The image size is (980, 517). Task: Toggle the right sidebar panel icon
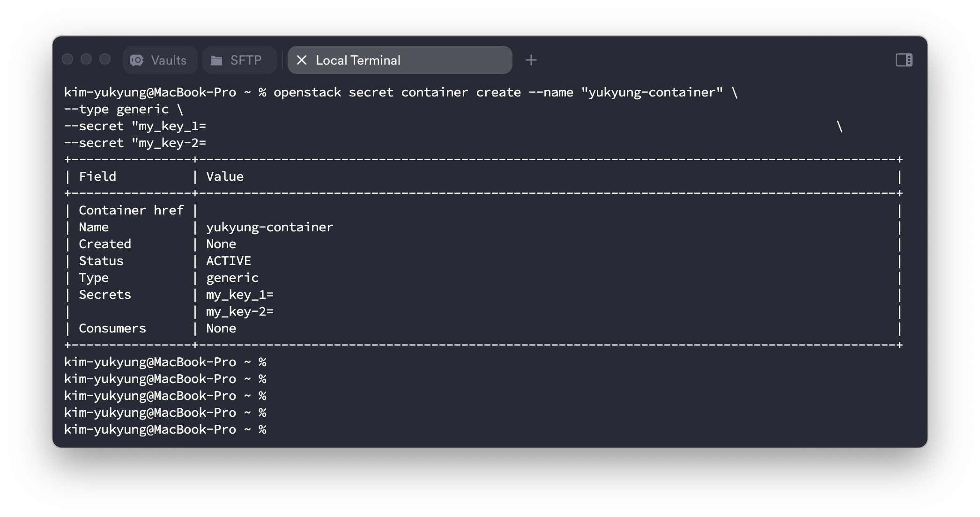(x=904, y=60)
